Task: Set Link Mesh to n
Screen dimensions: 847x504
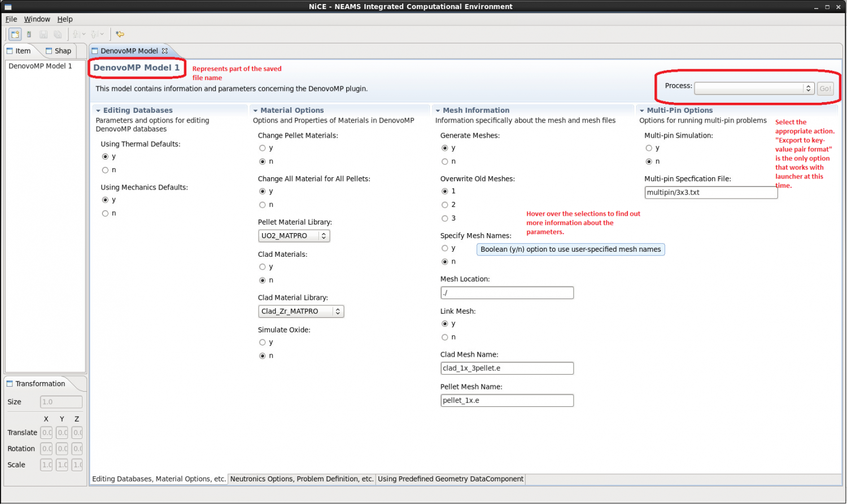Action: 445,338
